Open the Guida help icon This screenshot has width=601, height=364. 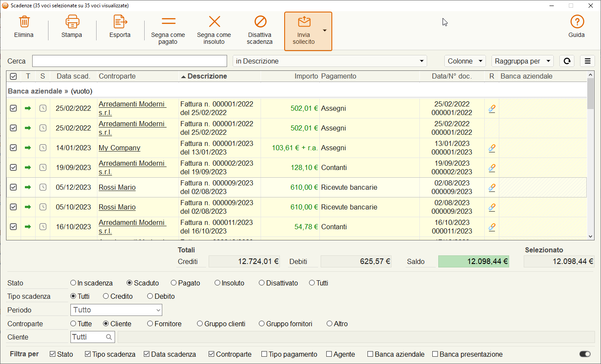(x=577, y=21)
